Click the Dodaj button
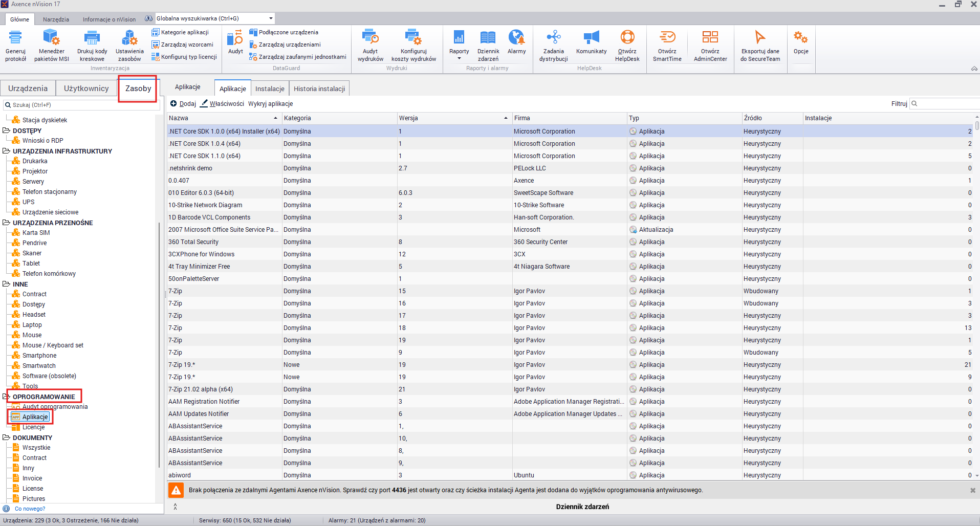Viewport: 980px width, 526px height. point(183,103)
